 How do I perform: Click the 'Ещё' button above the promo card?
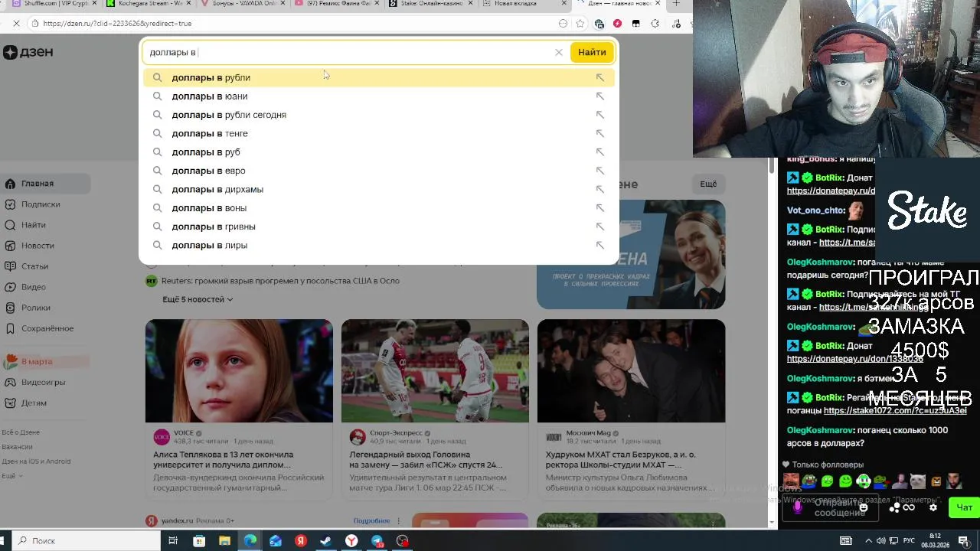[708, 184]
